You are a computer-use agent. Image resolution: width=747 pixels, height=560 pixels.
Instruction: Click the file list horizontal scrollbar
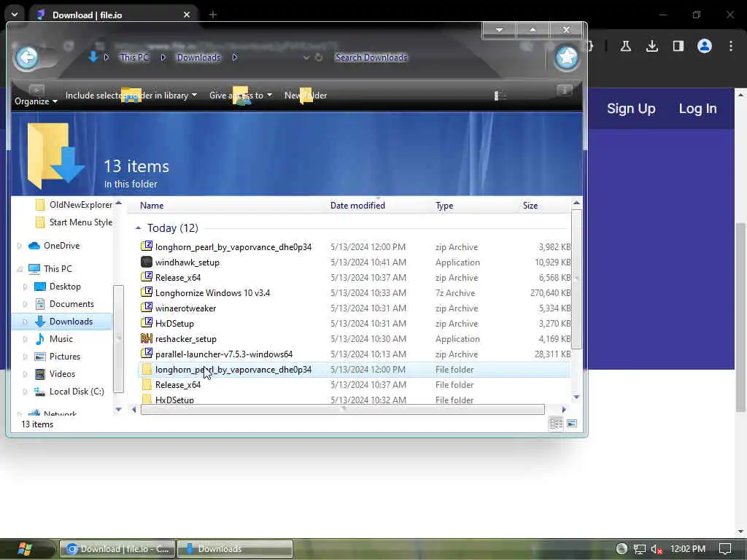[x=343, y=410]
